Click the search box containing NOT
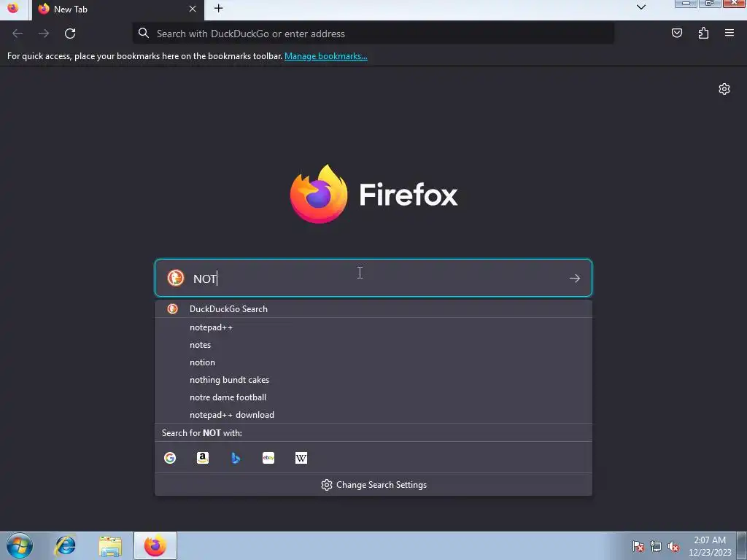Viewport: 747px width, 560px height. tap(373, 278)
